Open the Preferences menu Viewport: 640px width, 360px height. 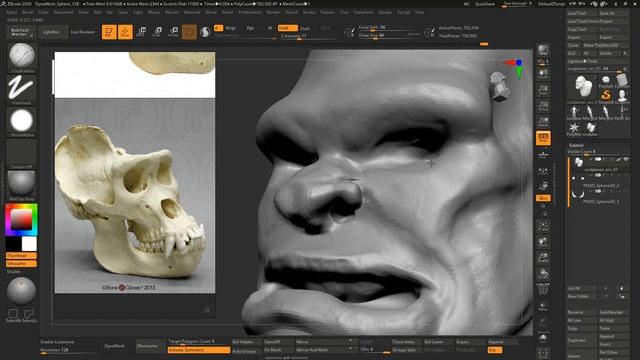point(250,12)
